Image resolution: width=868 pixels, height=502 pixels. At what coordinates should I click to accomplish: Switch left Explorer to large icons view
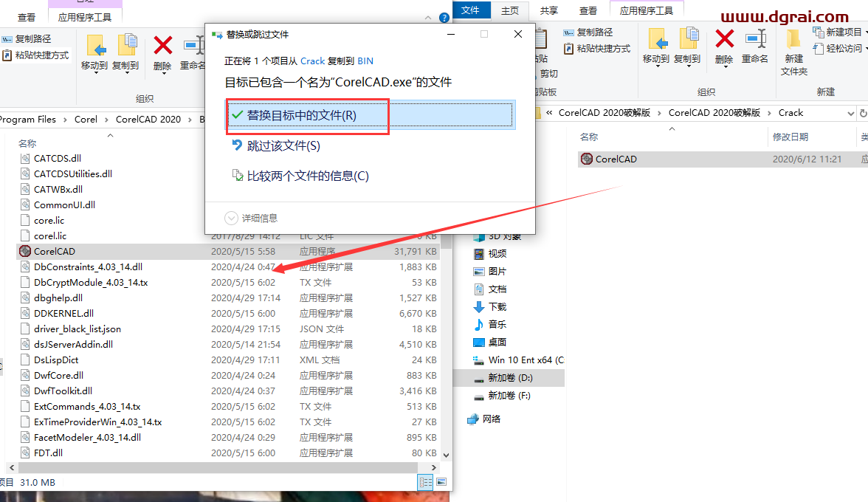click(x=441, y=482)
